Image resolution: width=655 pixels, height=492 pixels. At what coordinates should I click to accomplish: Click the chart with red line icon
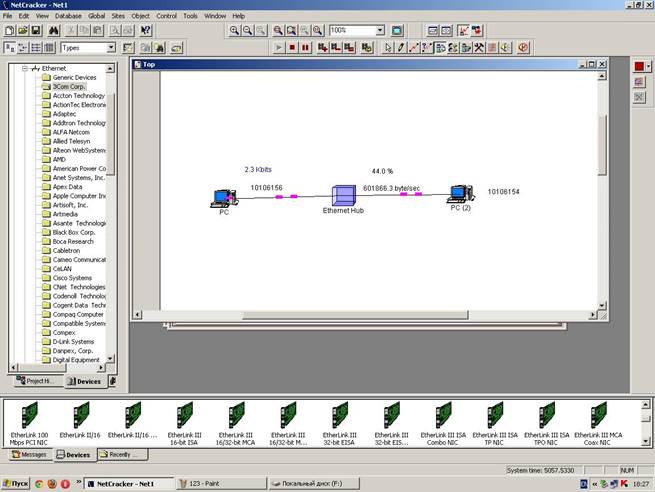tap(463, 30)
